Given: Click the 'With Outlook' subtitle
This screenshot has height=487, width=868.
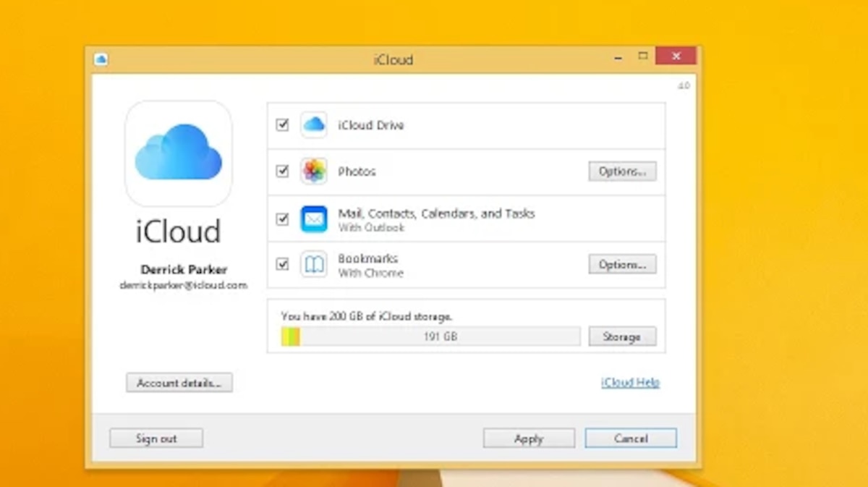Looking at the screenshot, I should (x=371, y=227).
